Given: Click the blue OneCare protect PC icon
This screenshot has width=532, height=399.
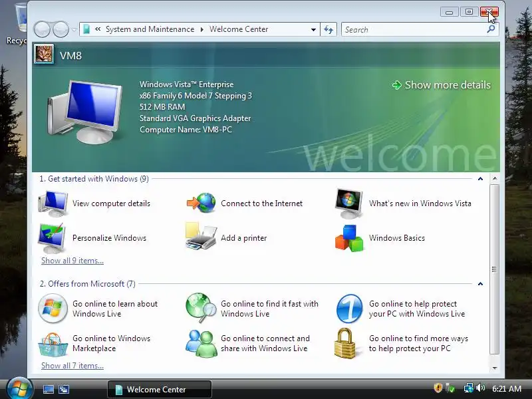Looking at the screenshot, I should [x=350, y=309].
